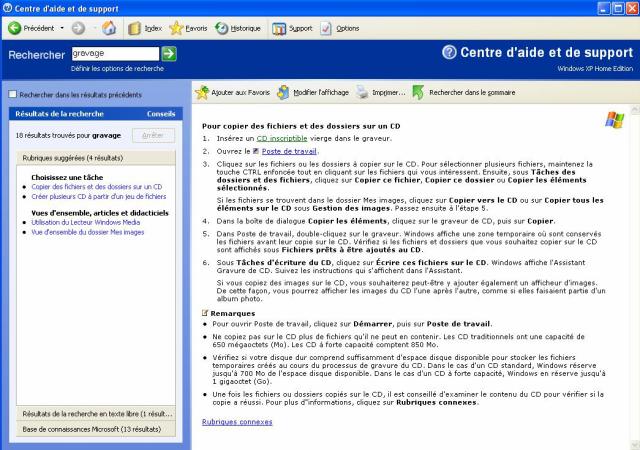Click Ajouter aux Favoris star icon
The height and width of the screenshot is (450, 640).
coord(202,93)
